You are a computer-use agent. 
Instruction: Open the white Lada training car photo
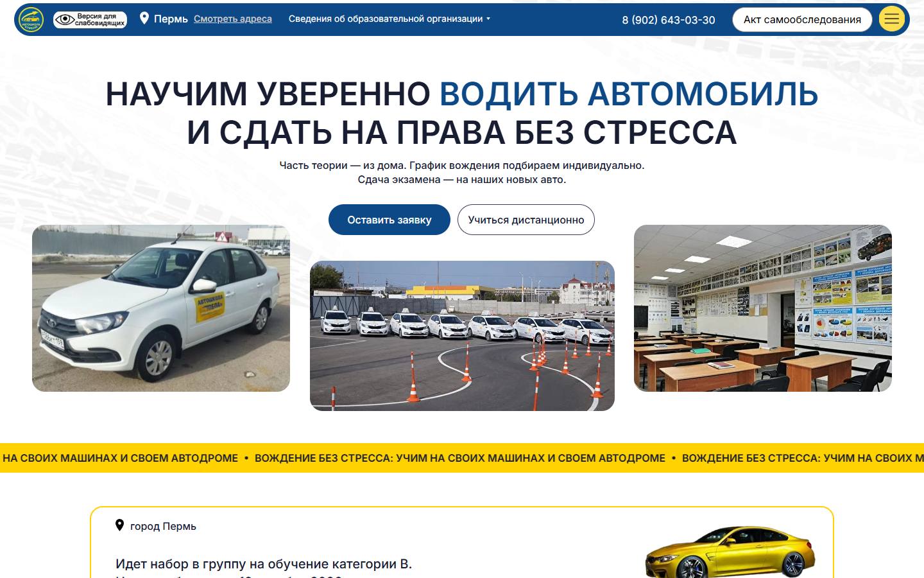161,308
